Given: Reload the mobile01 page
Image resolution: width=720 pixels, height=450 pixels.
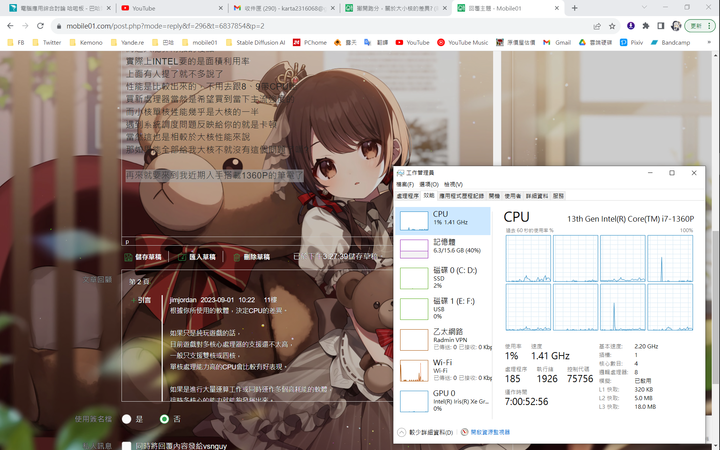Looking at the screenshot, I should 40,26.
